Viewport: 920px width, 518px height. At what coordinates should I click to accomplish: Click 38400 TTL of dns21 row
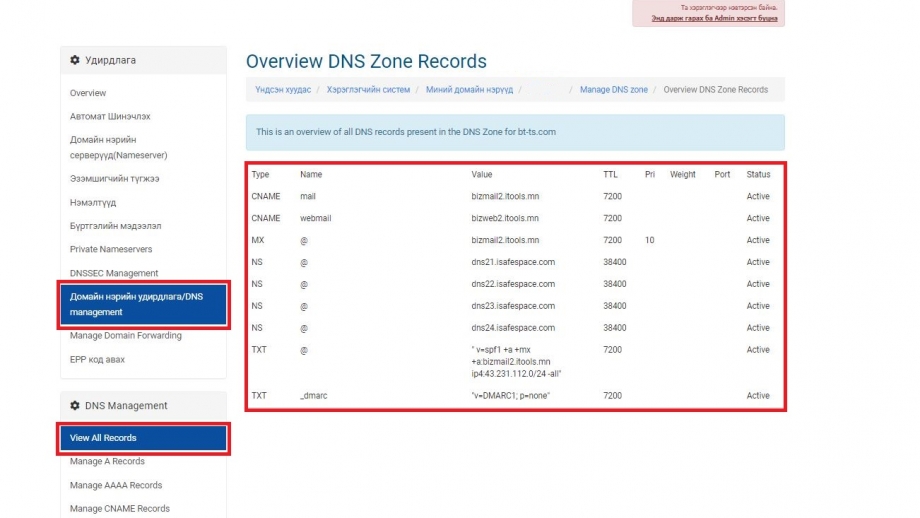[x=614, y=262]
